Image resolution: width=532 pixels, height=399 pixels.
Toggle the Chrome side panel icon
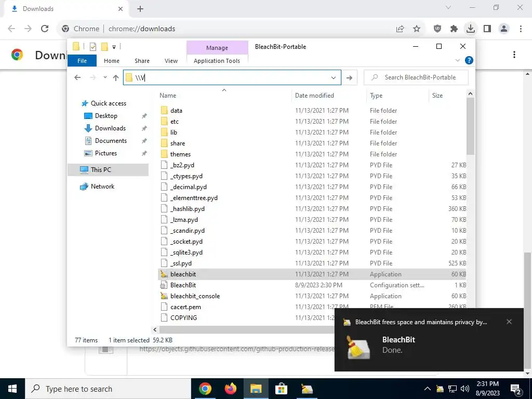coord(487,29)
